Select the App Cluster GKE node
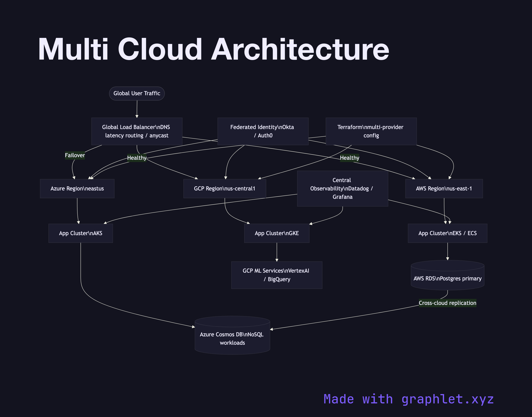Screen dimensions: 532x417 pyautogui.click(x=276, y=233)
